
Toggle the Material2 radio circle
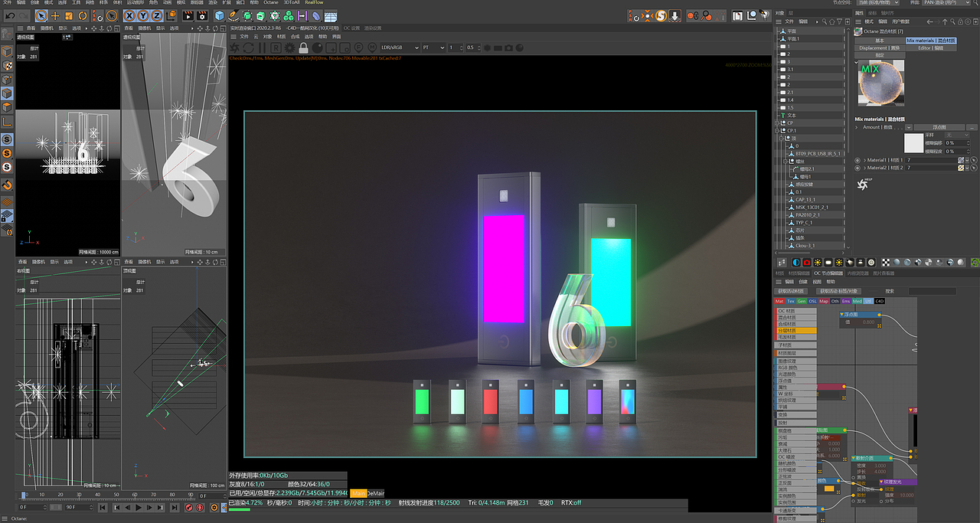[857, 168]
